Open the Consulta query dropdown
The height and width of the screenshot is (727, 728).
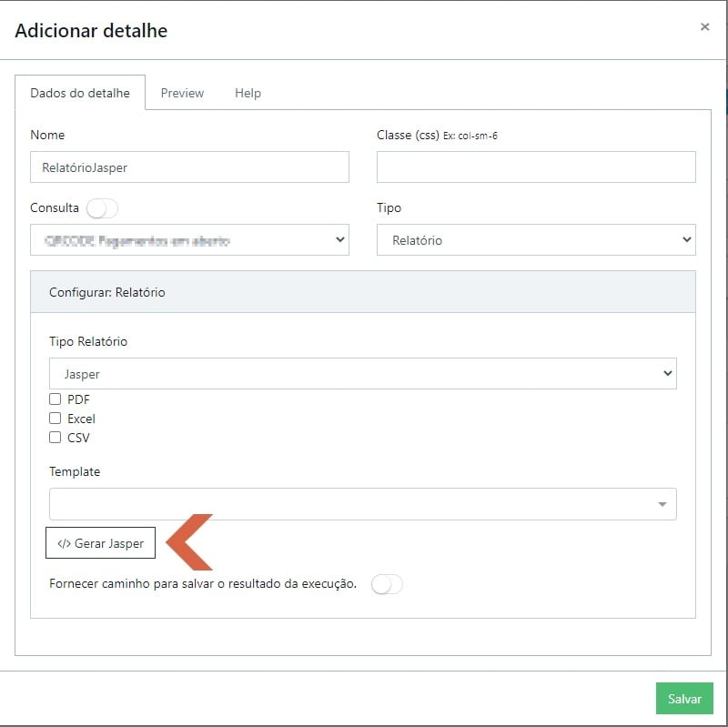[189, 240]
